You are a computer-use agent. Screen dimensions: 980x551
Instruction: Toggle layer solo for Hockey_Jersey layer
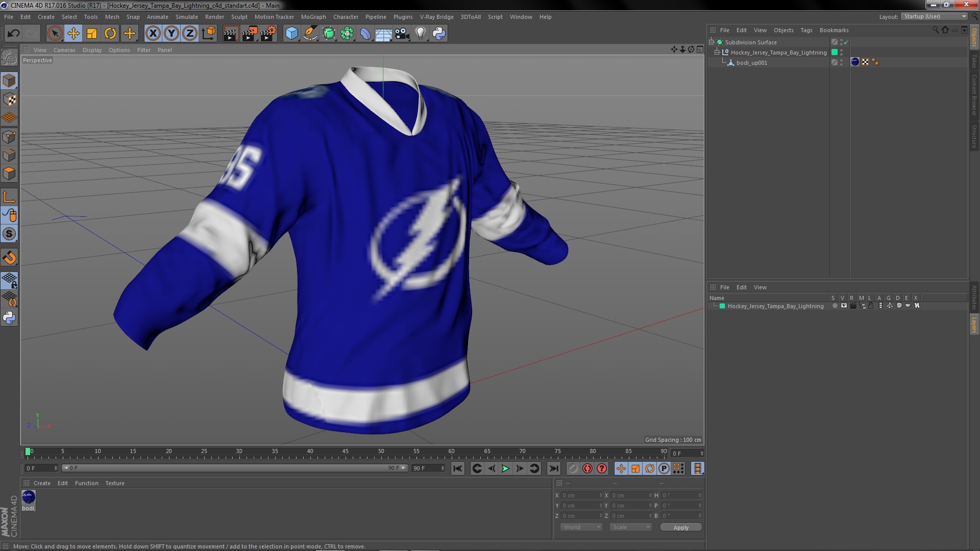click(x=835, y=306)
